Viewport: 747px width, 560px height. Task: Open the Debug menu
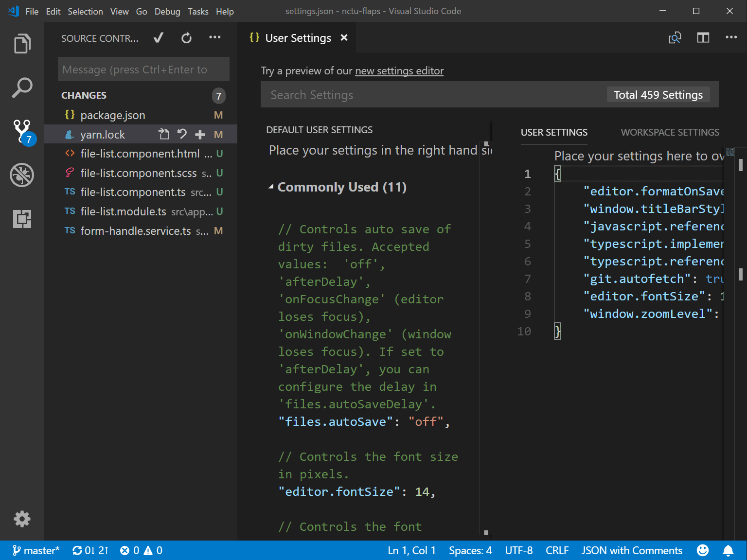pos(167,11)
